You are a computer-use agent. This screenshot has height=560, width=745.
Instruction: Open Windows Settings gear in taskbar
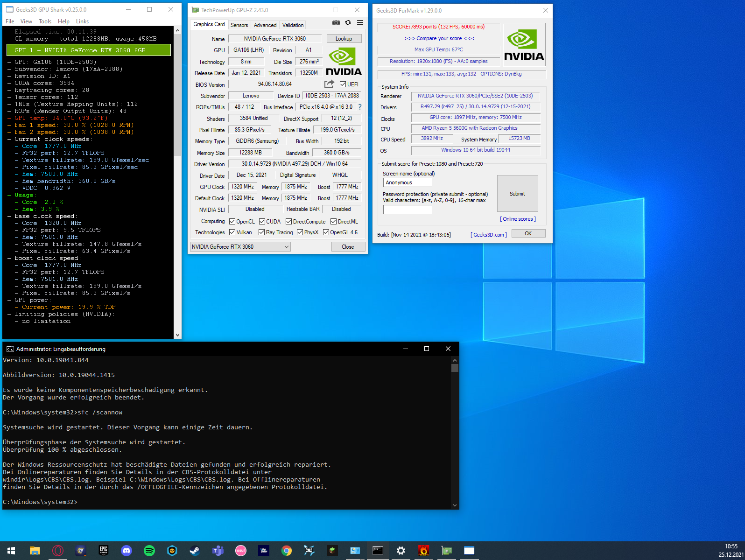click(401, 551)
